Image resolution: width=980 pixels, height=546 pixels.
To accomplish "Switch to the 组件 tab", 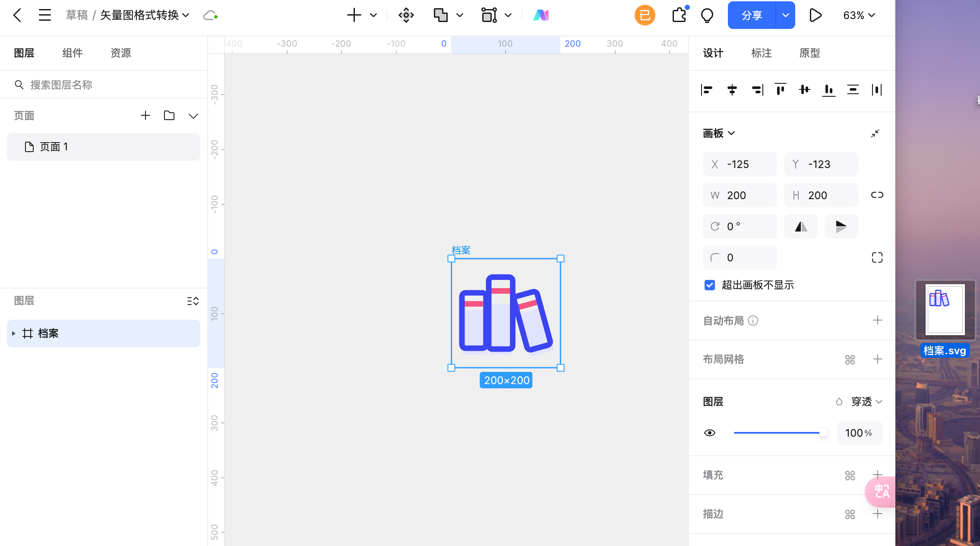I will pyautogui.click(x=72, y=53).
